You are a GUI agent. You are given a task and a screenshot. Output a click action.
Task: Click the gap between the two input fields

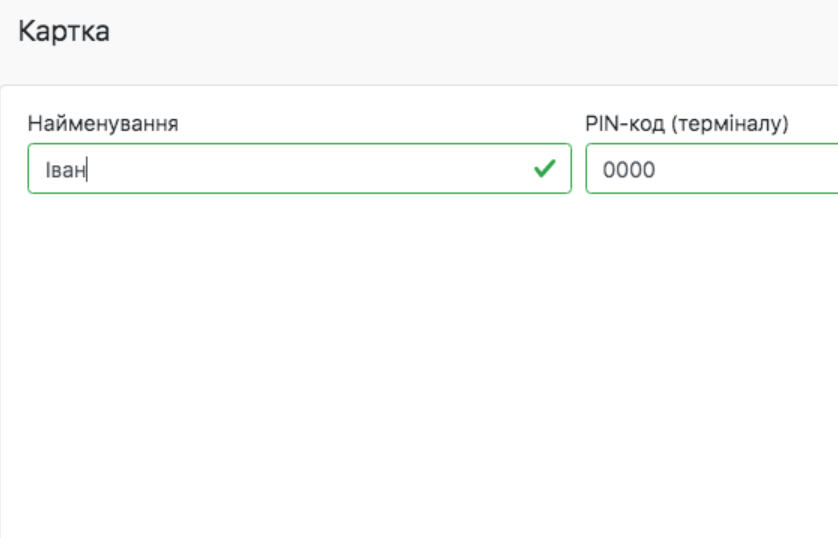tap(578, 169)
